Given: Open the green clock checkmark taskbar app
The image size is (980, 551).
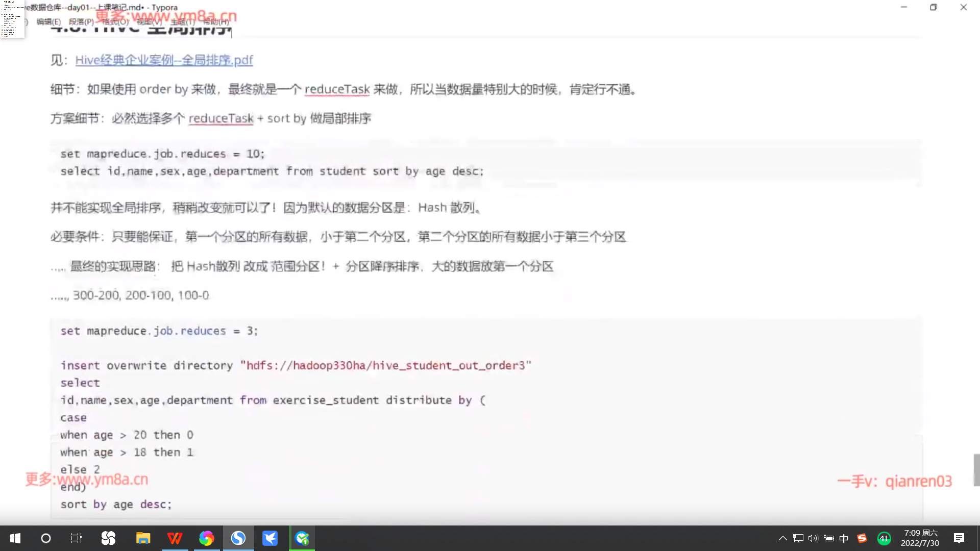Looking at the screenshot, I should (302, 538).
